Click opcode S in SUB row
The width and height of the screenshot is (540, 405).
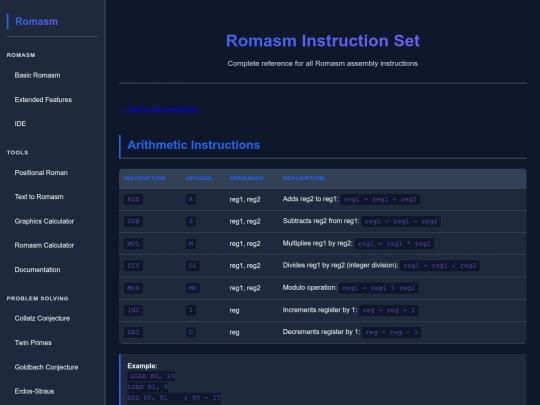point(191,221)
